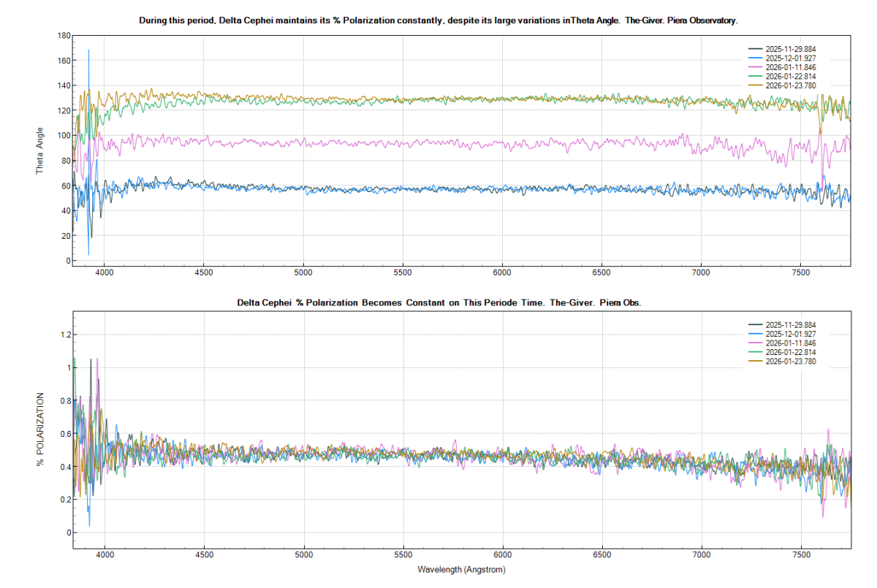The height and width of the screenshot is (588, 877).
Task: Select the green line swatch for 2026-01-22.814 in bottom legend
Action: [x=756, y=351]
